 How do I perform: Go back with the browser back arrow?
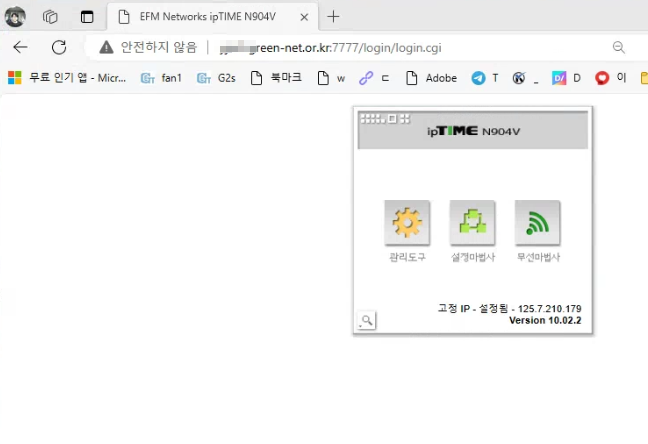(x=20, y=48)
